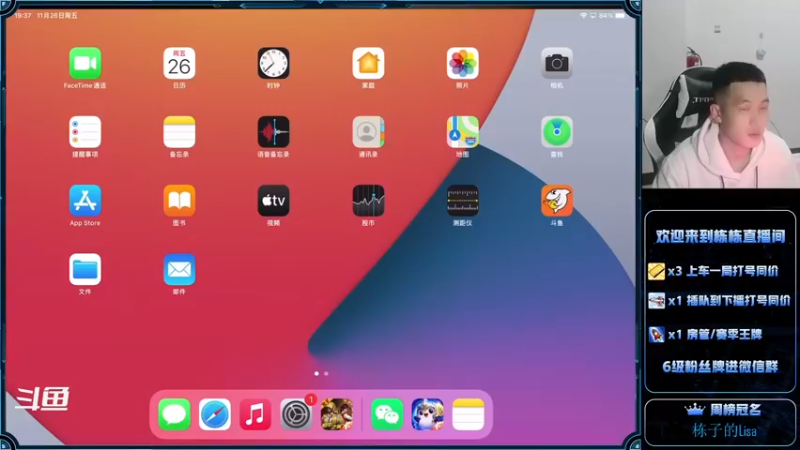This screenshot has width=800, height=450.
Task: Open Settings with badge in dock
Action: [x=296, y=414]
